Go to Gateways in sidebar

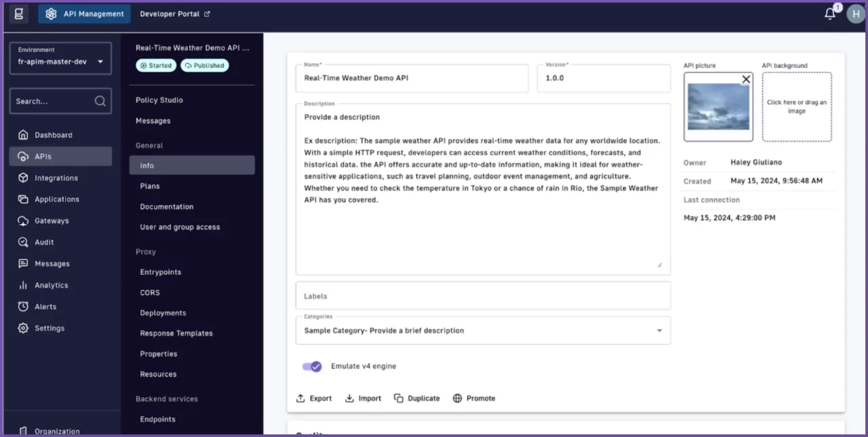click(x=52, y=221)
